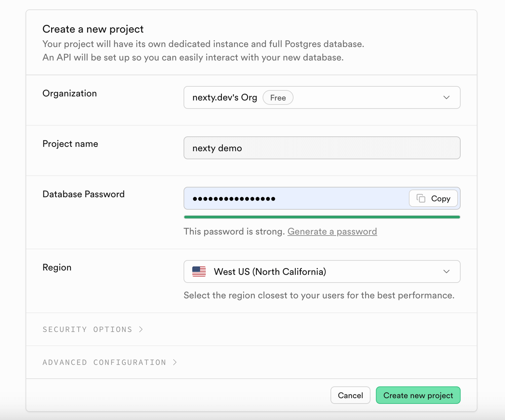
Task: Open the Organization dropdown
Action: (x=322, y=97)
